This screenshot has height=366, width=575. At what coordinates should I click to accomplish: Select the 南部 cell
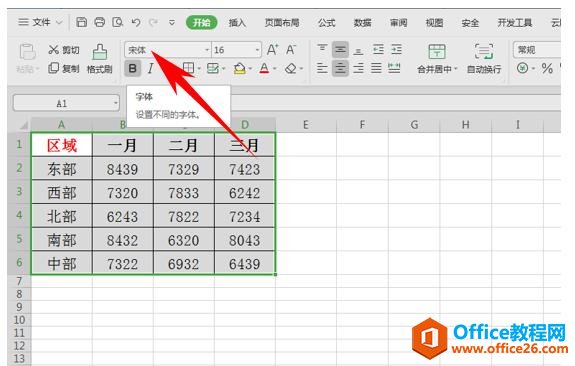pos(62,240)
